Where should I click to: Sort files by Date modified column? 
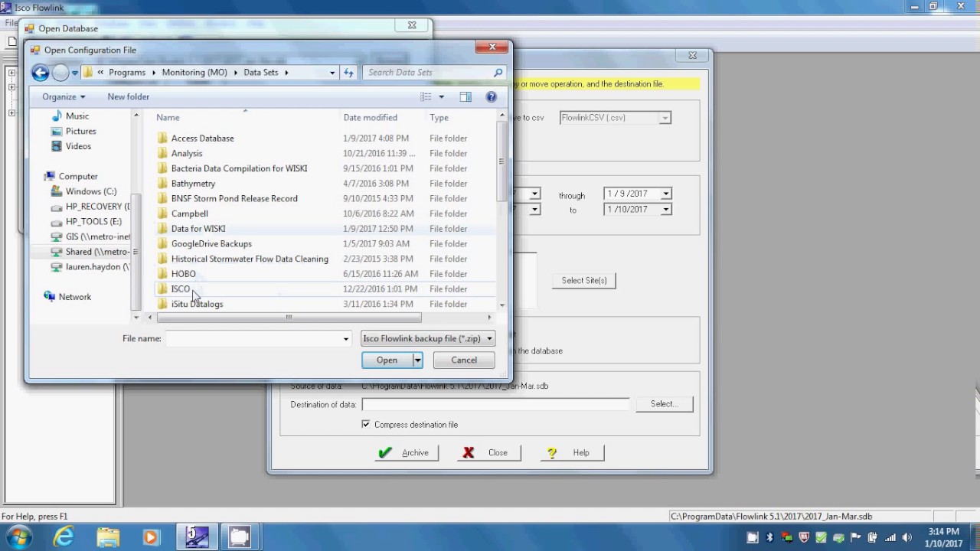(370, 118)
